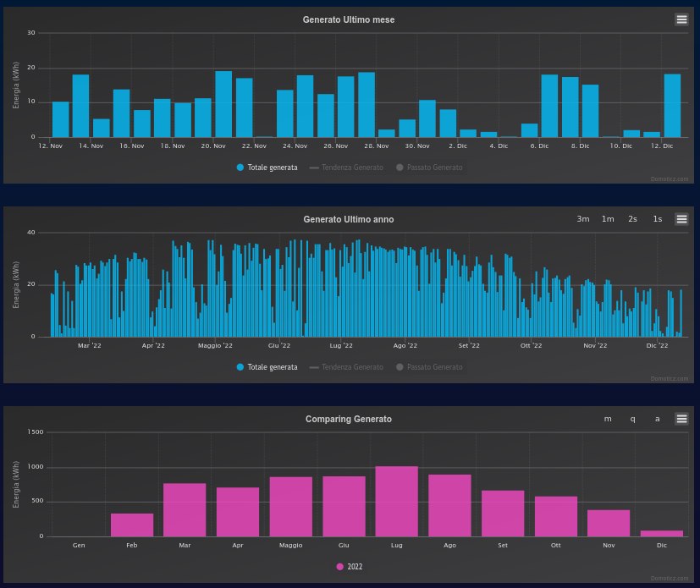
Task: Click the Feb bar in Comparing Generato
Action: 132,525
